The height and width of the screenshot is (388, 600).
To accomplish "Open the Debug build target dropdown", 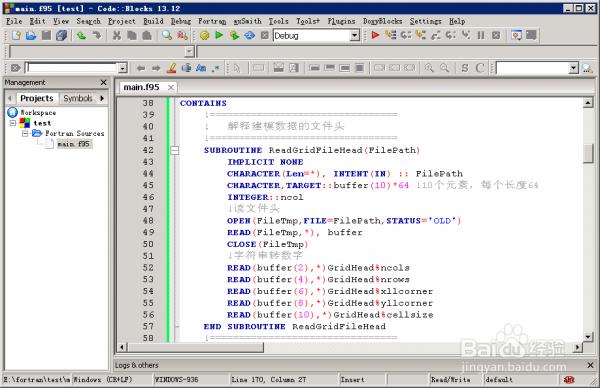I will [355, 36].
